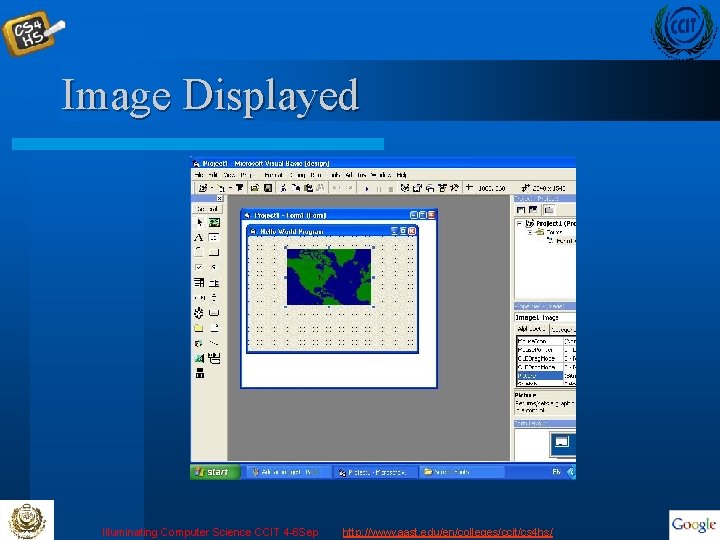Select the Shape control tool
Viewport: 720px width, 540px height.
(x=199, y=343)
